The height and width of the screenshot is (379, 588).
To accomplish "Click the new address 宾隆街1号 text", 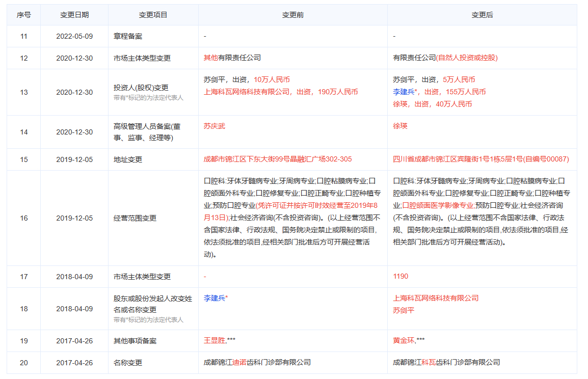I will click(x=480, y=159).
